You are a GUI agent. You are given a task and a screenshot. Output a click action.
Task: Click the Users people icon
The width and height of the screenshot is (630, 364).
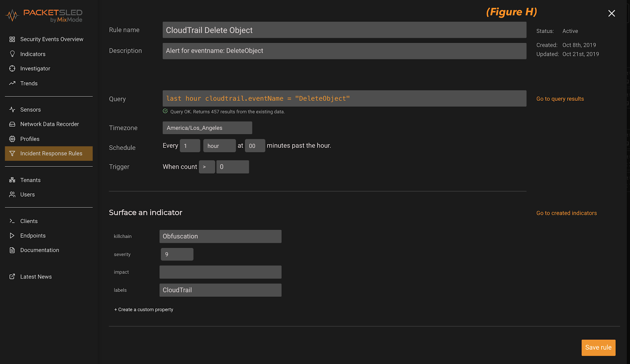tap(12, 194)
